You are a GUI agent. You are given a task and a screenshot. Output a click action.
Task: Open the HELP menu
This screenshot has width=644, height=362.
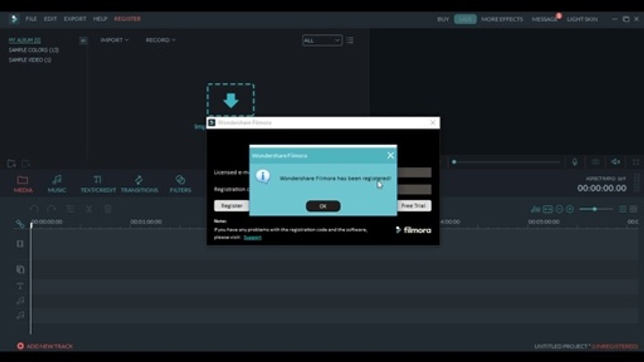(100, 19)
